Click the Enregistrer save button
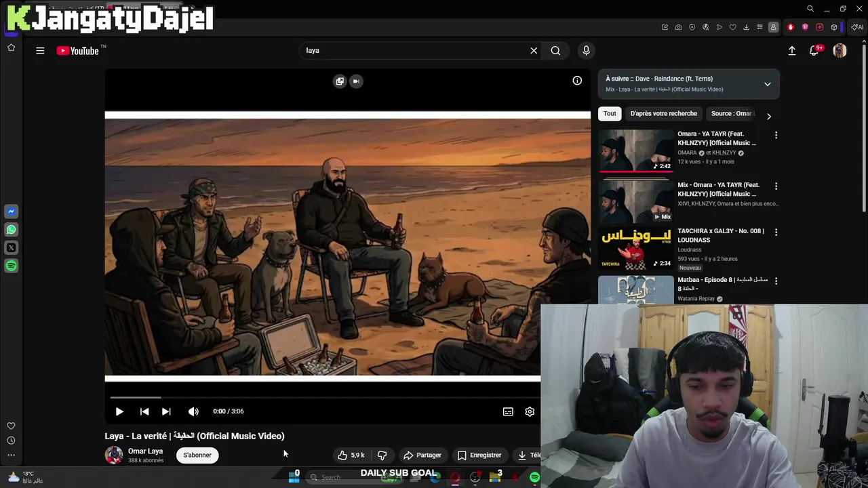The height and width of the screenshot is (488, 868). 479,455
